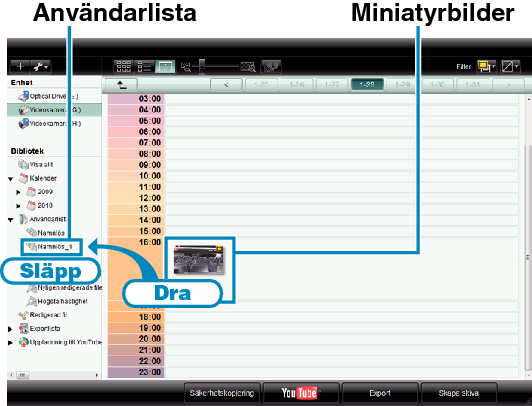Switch to thumbnail grid view
This screenshot has width=532, height=406.
pos(124,66)
